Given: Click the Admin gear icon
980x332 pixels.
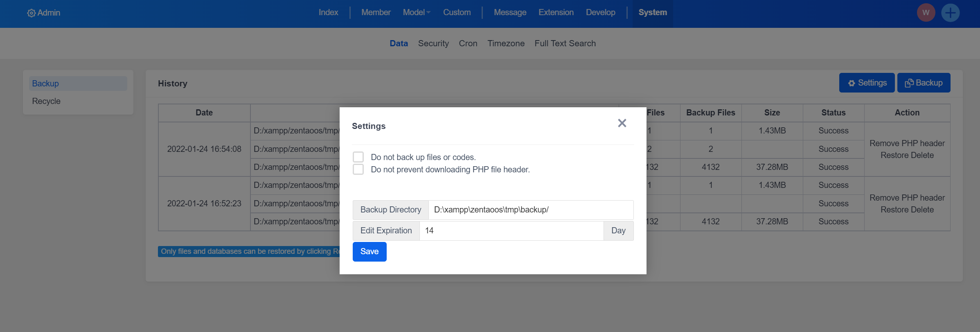Looking at the screenshot, I should (x=31, y=13).
